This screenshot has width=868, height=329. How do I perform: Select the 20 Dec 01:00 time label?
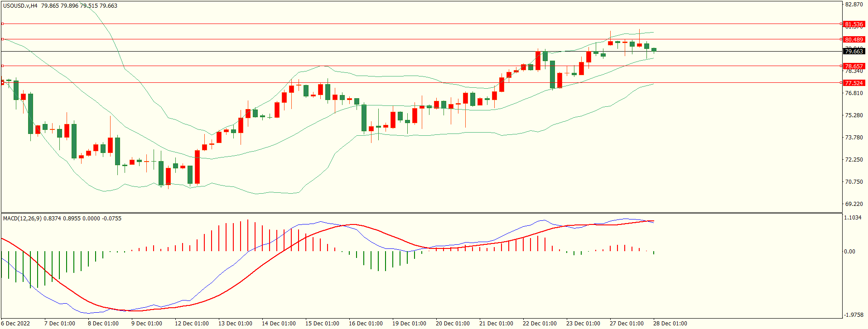pos(453,324)
